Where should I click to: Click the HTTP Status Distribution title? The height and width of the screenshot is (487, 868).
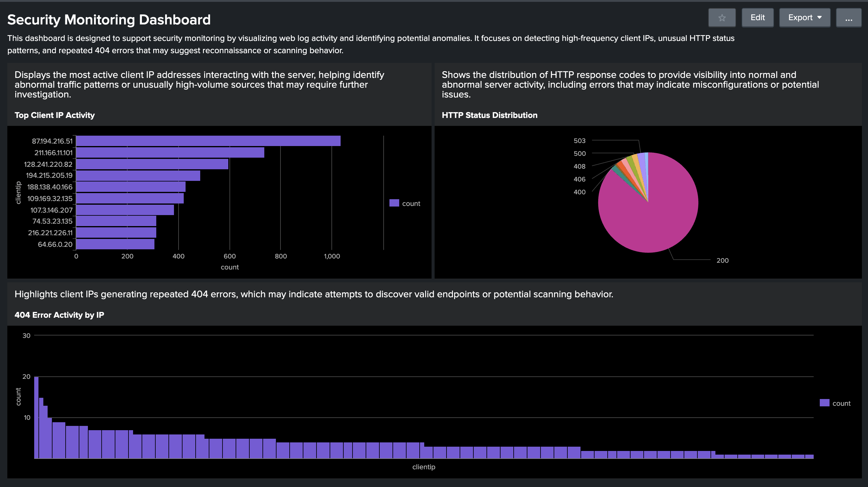pyautogui.click(x=489, y=115)
